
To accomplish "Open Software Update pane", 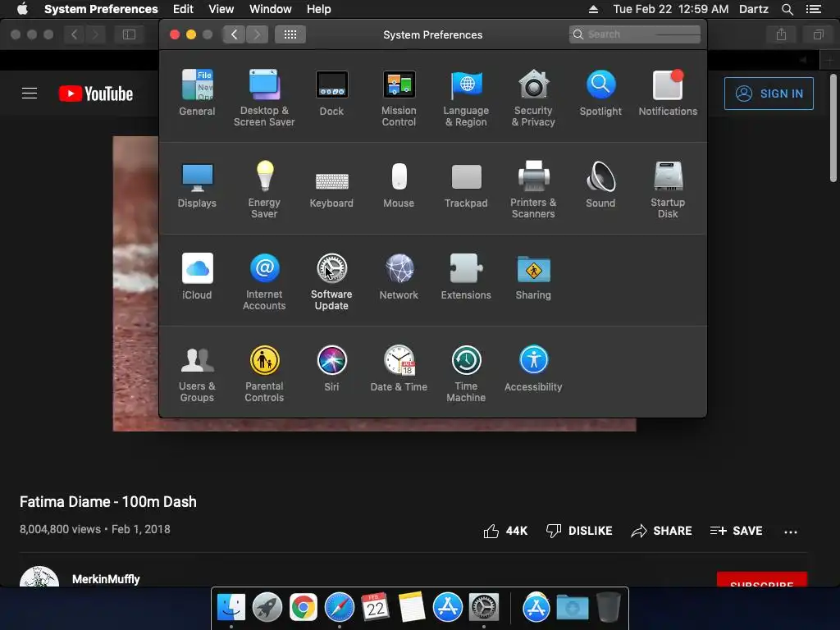I will click(331, 282).
